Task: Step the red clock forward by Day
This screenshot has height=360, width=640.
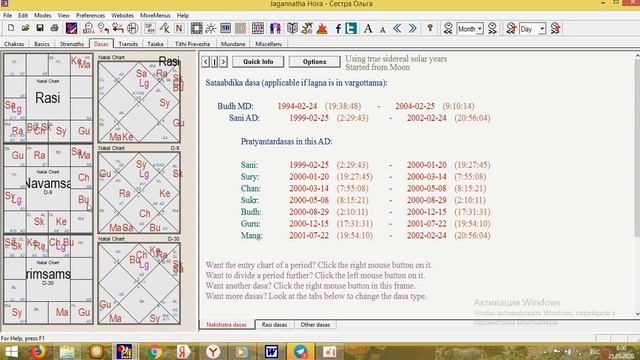Action: tap(555, 28)
